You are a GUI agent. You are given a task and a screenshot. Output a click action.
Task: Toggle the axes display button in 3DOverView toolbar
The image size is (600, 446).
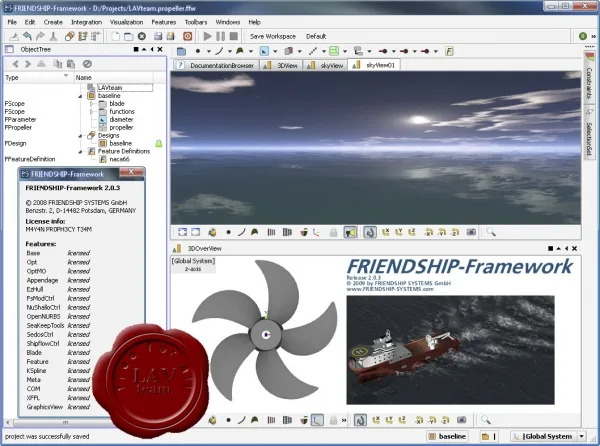pos(317,420)
